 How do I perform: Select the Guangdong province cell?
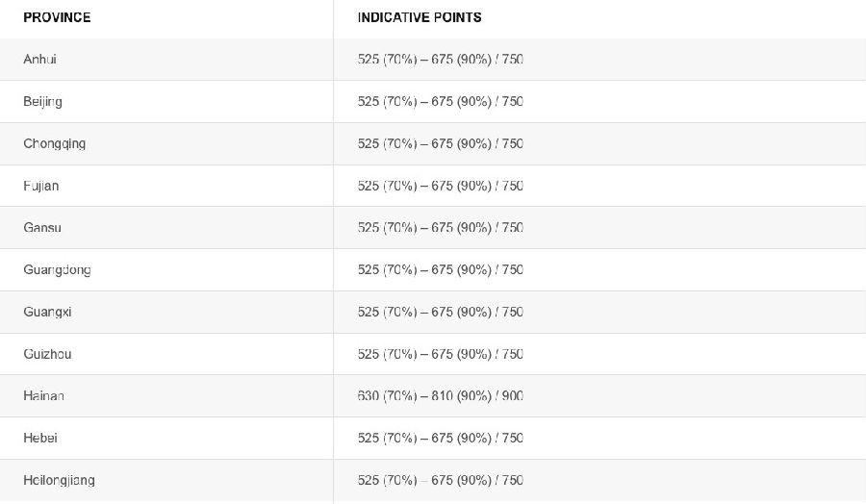coord(57,270)
